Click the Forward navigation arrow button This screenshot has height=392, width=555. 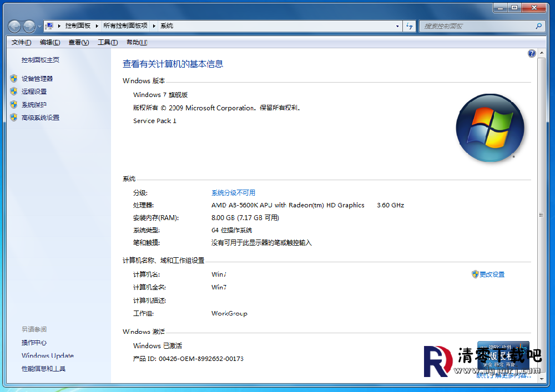coord(29,26)
